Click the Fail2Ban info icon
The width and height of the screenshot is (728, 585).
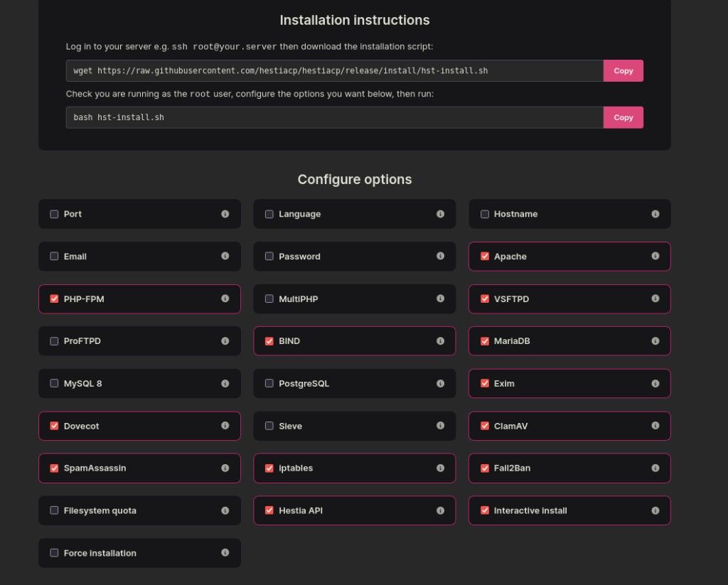[655, 468]
